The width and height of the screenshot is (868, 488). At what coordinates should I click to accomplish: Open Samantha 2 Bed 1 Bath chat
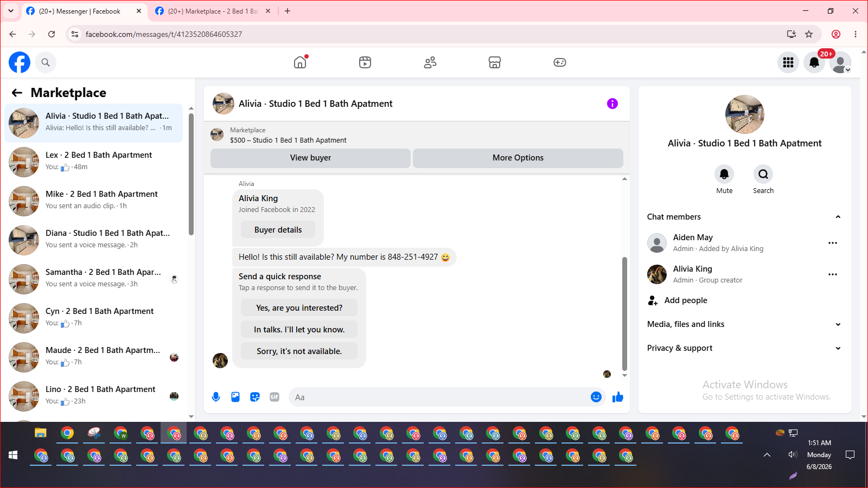click(x=94, y=279)
